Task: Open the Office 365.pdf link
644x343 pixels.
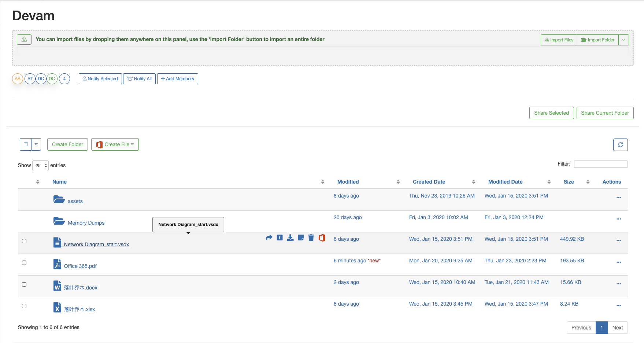Action: [x=80, y=266]
